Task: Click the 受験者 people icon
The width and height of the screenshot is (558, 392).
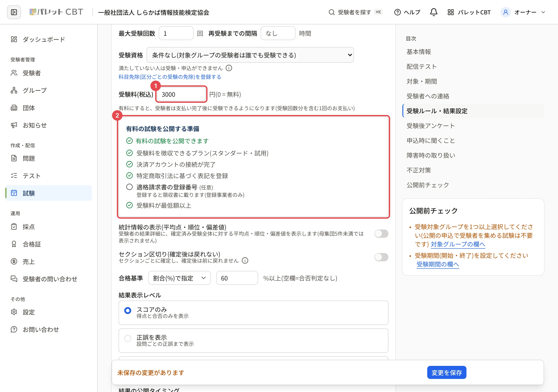Action: (x=14, y=73)
